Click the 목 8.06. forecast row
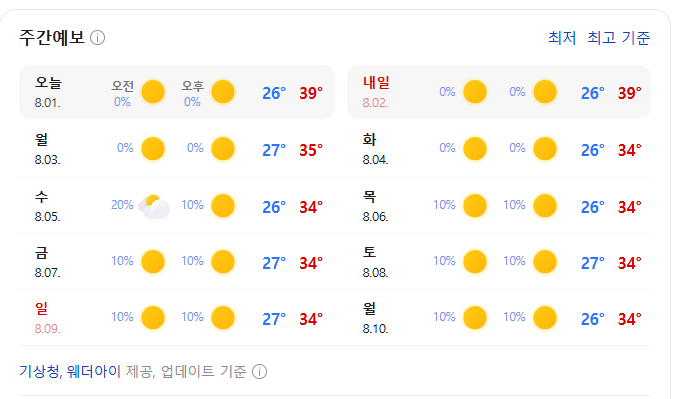 (499, 206)
